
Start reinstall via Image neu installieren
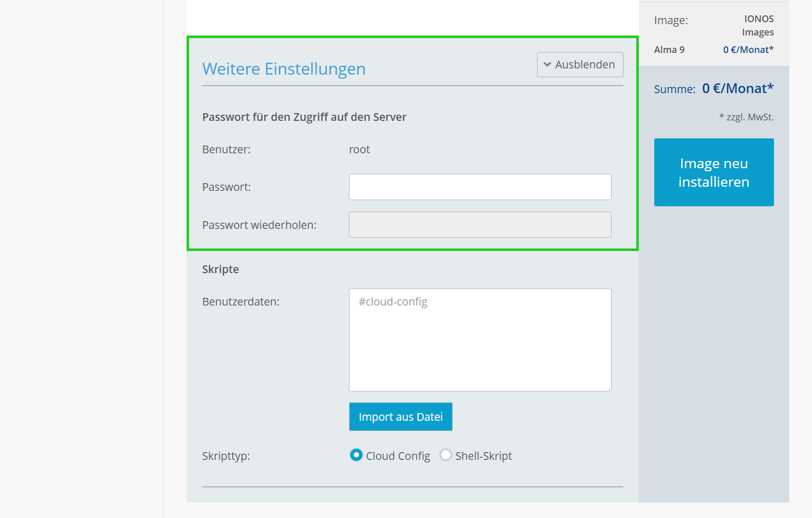pyautogui.click(x=714, y=172)
